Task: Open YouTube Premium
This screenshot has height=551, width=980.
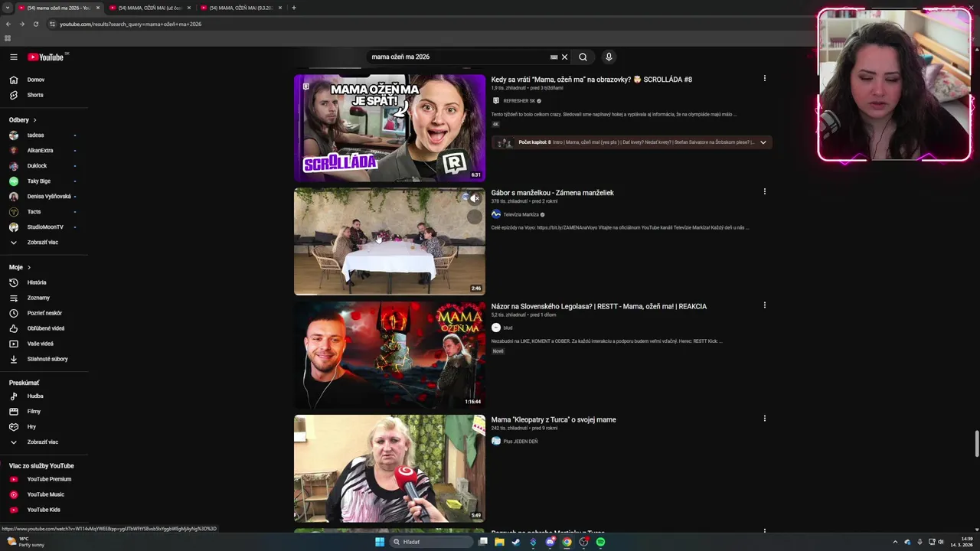Action: coord(49,479)
